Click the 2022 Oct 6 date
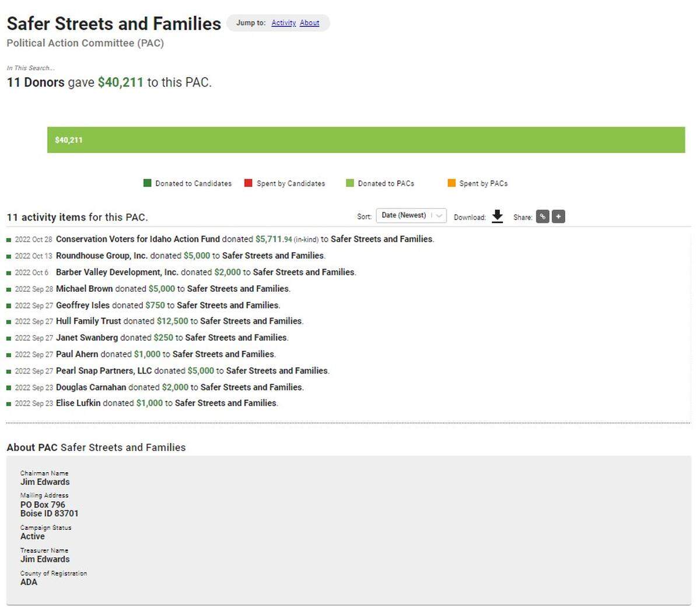 (32, 273)
